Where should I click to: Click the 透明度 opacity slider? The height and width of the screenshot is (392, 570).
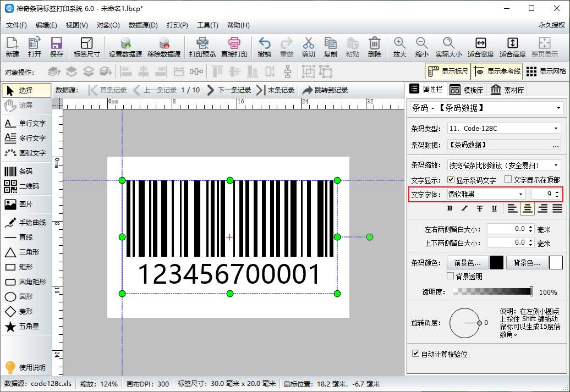pos(494,291)
